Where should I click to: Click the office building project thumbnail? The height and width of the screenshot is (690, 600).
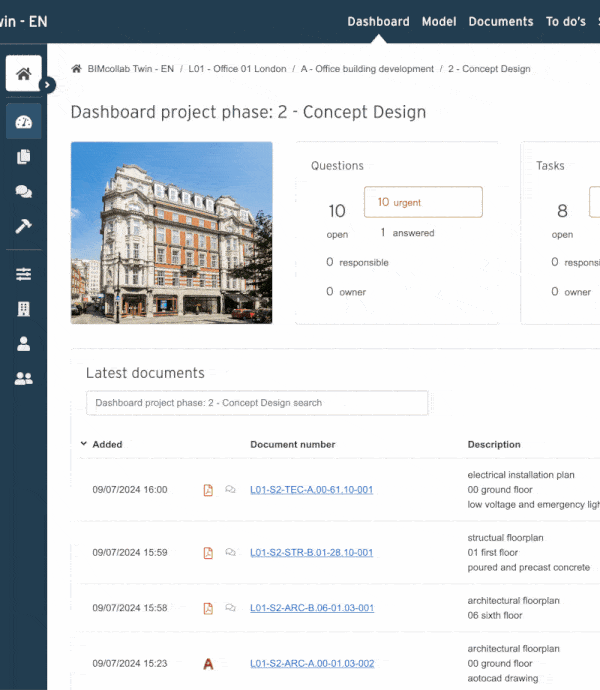point(172,233)
